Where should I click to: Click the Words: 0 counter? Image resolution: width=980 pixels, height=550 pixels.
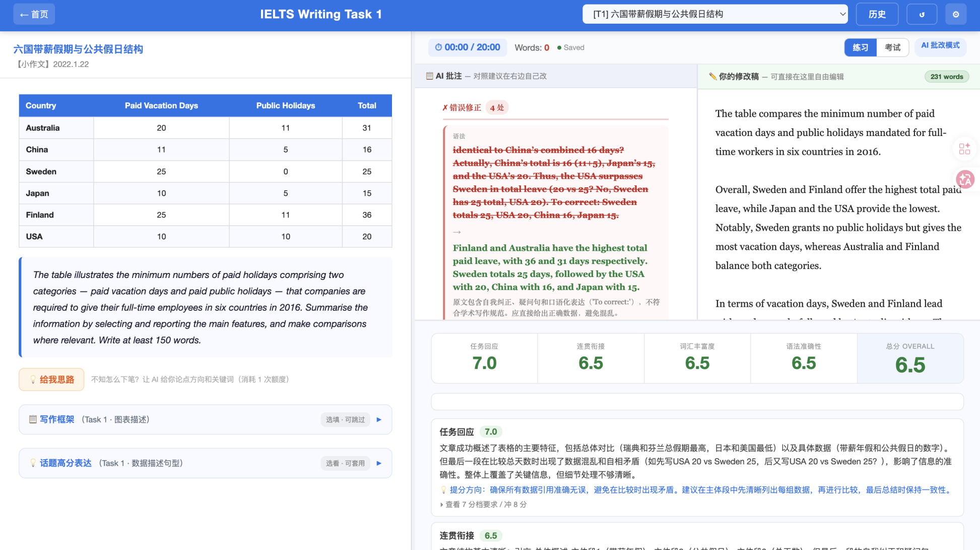(532, 48)
